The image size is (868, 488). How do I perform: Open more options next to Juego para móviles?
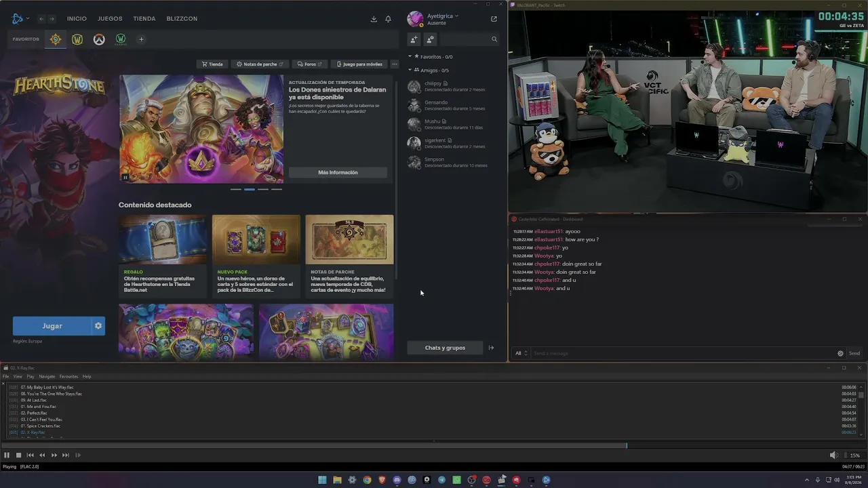tap(395, 64)
